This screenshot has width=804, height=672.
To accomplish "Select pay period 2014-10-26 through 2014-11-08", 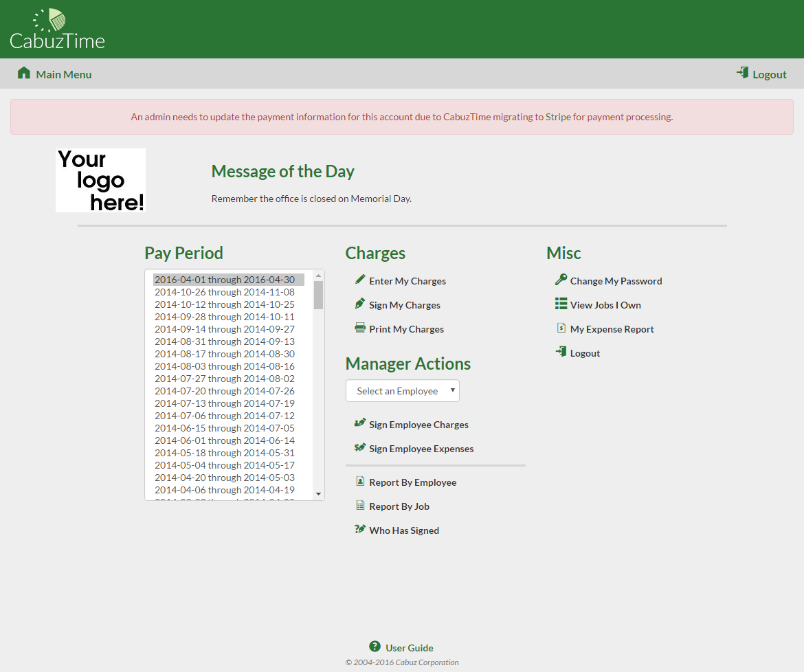I will click(x=224, y=291).
